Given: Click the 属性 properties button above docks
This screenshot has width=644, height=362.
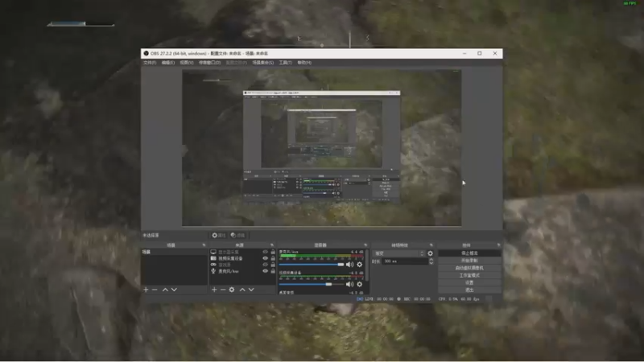Looking at the screenshot, I should (218, 235).
